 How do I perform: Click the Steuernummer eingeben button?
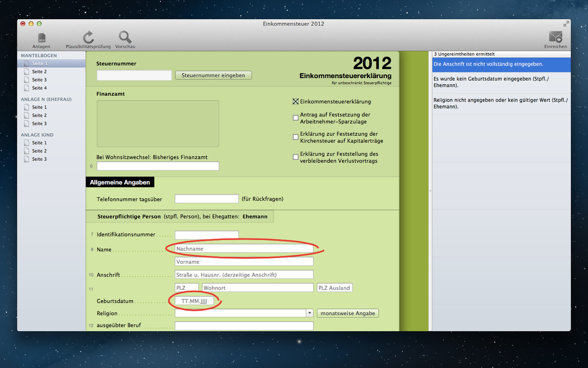click(x=214, y=75)
